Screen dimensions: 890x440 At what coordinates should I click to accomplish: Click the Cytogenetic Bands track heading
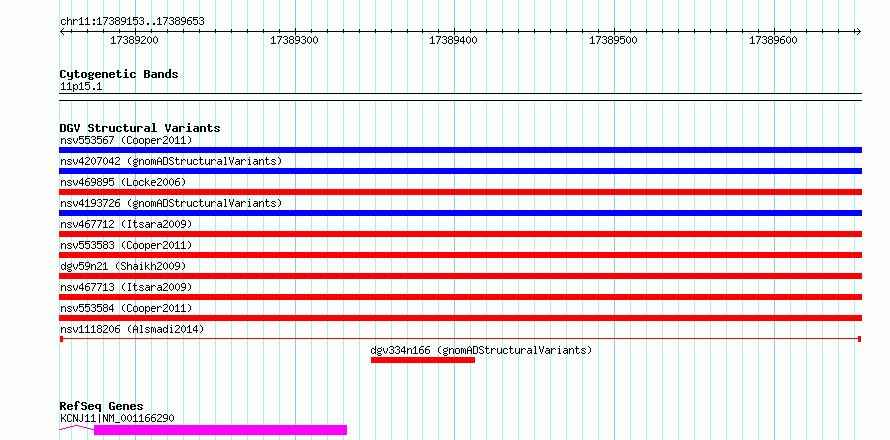click(x=119, y=74)
